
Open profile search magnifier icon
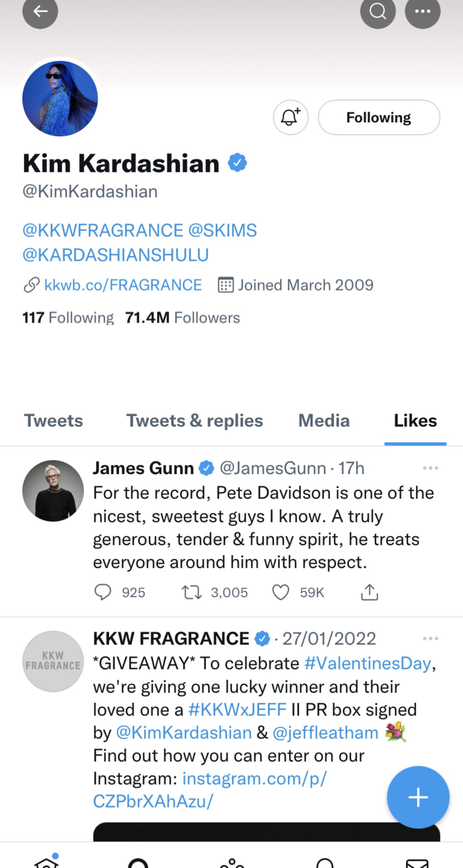pos(378,11)
